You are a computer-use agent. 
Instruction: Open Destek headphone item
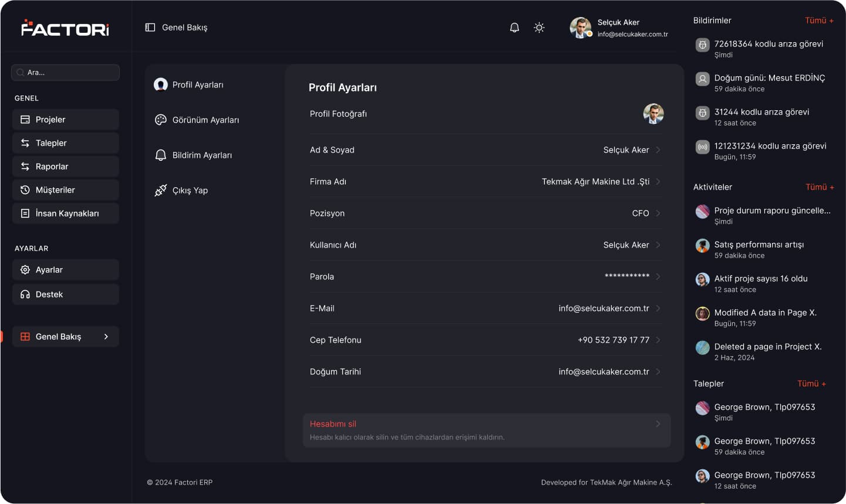click(66, 295)
